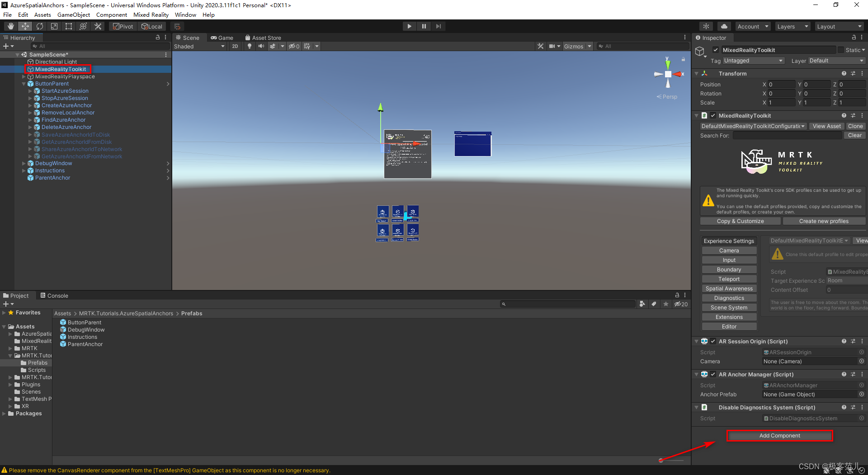Open Transform component presets icon
The width and height of the screenshot is (868, 475).
[x=853, y=73]
